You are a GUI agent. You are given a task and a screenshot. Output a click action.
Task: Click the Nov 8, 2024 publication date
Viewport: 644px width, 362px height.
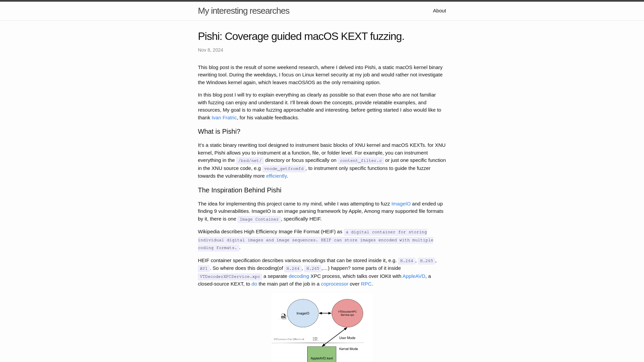[x=211, y=50]
